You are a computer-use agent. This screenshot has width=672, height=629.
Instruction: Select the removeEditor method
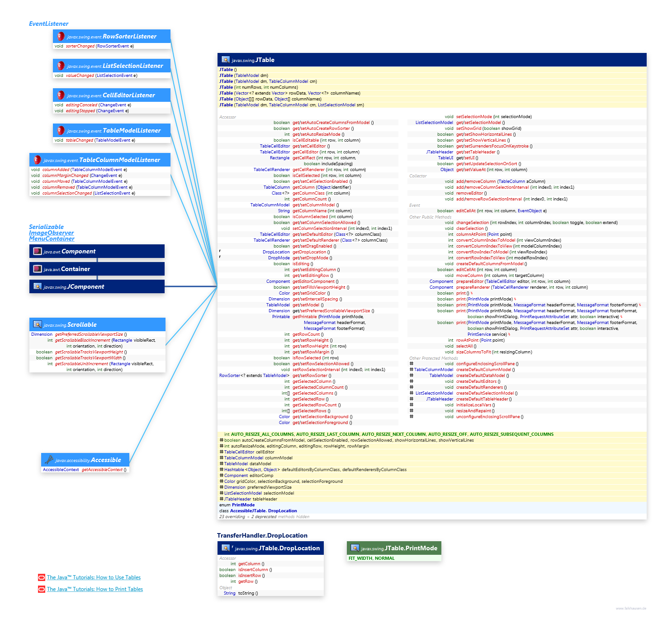(469, 193)
